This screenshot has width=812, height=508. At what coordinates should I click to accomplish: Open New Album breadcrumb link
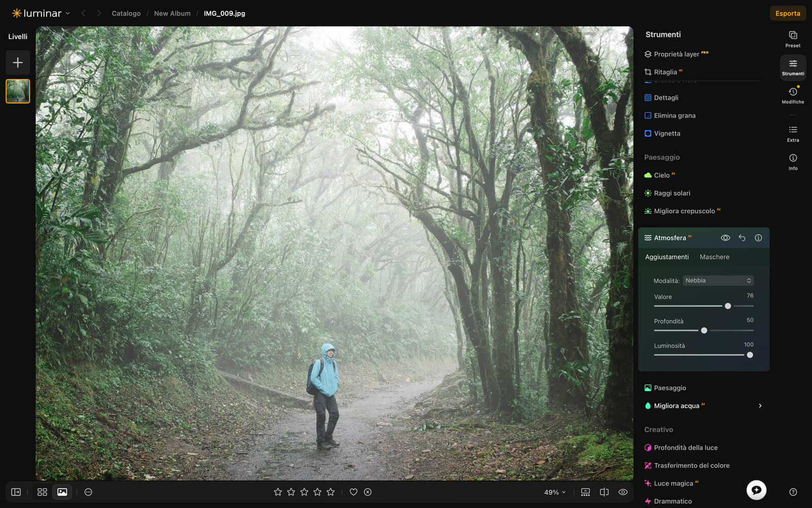tap(172, 13)
